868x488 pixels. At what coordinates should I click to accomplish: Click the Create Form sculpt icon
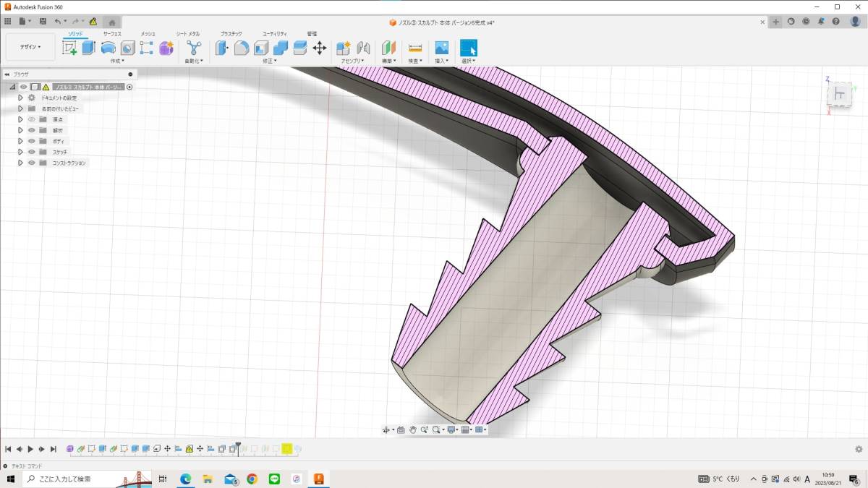[166, 48]
